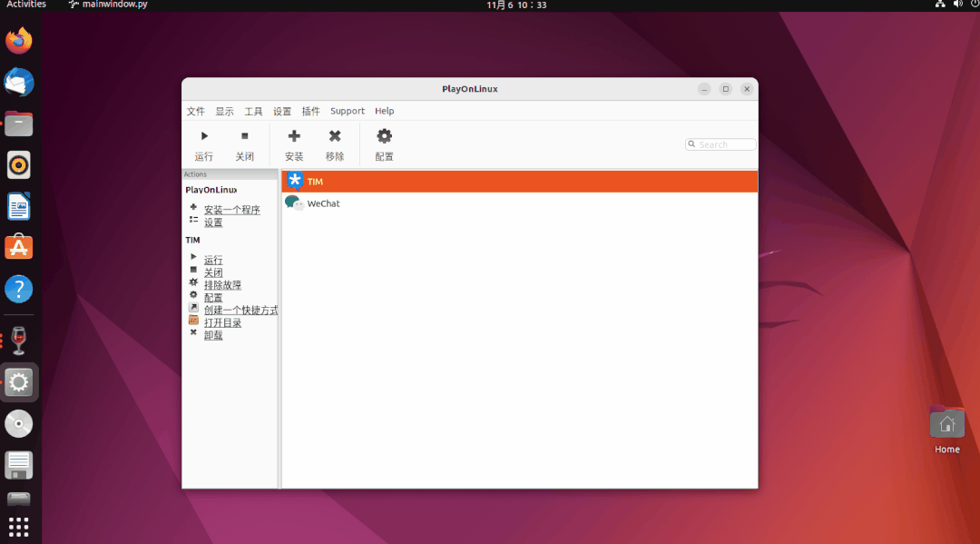Click the 关闭 link under TIM sidebar
Image resolution: width=980 pixels, height=544 pixels.
coord(213,272)
